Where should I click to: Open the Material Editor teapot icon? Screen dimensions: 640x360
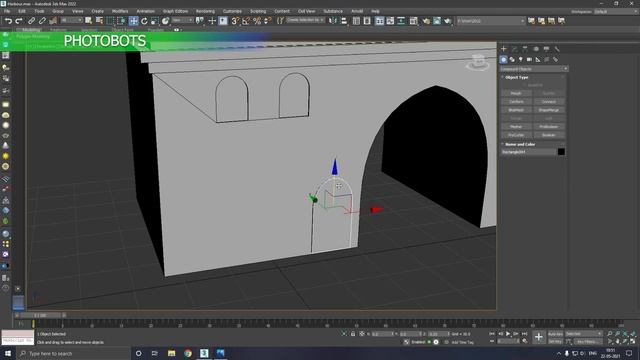pos(413,21)
